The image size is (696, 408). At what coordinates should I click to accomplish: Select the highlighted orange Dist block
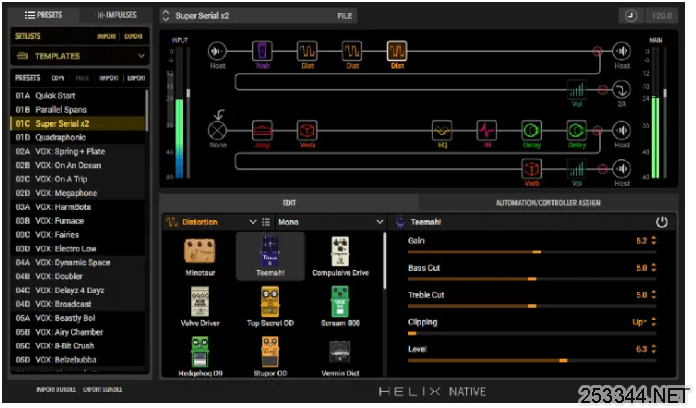pyautogui.click(x=397, y=51)
